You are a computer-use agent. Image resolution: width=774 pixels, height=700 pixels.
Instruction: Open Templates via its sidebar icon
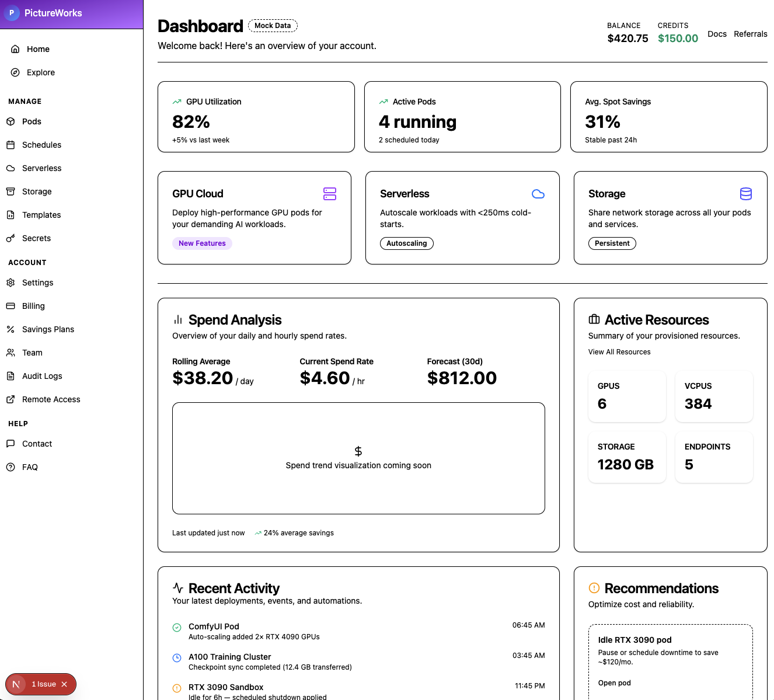(11, 215)
